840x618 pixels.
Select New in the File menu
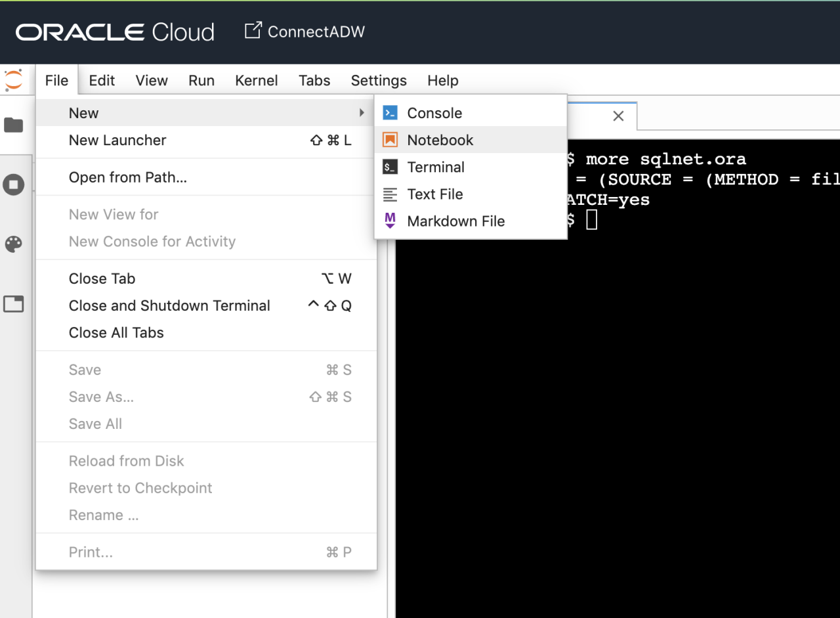[x=206, y=113]
